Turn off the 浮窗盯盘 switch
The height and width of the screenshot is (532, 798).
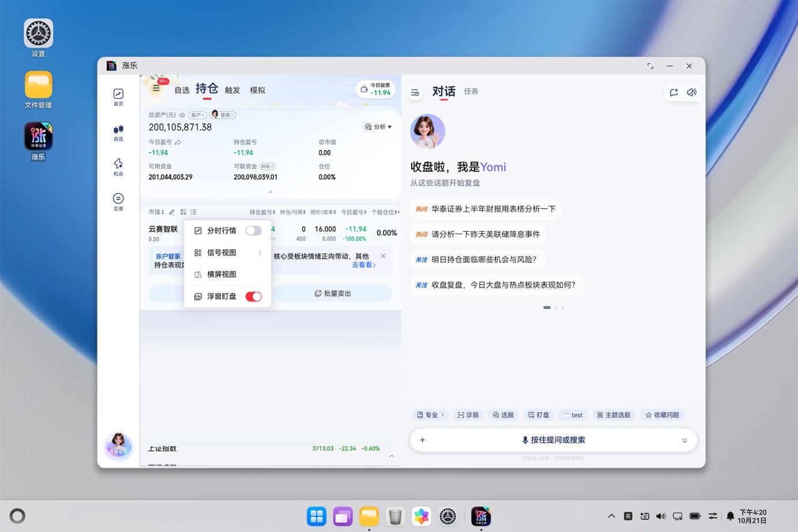point(253,296)
